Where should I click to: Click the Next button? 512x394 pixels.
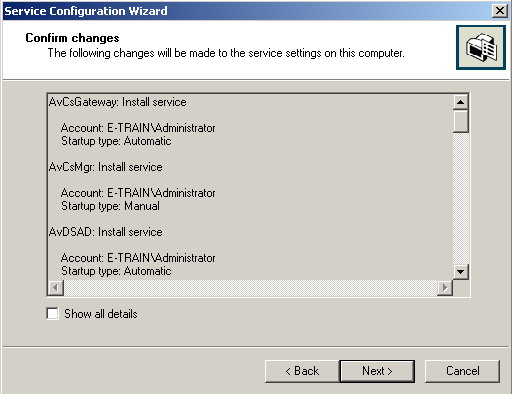click(x=377, y=371)
